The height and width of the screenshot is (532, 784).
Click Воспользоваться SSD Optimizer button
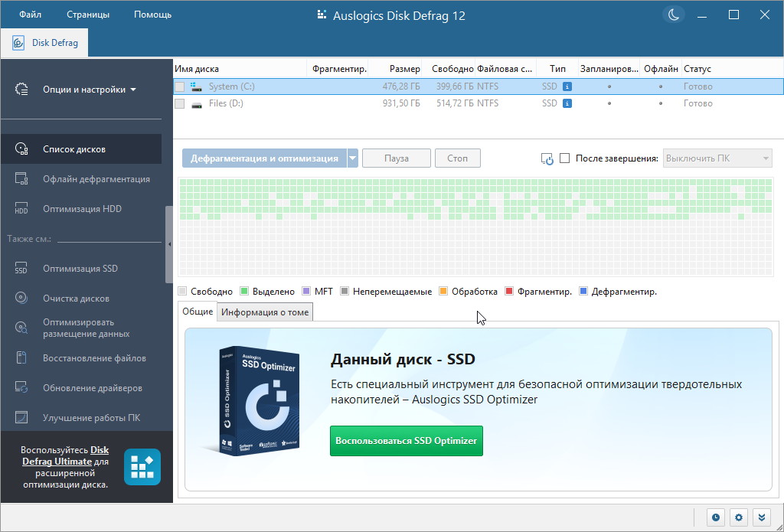[x=407, y=441]
